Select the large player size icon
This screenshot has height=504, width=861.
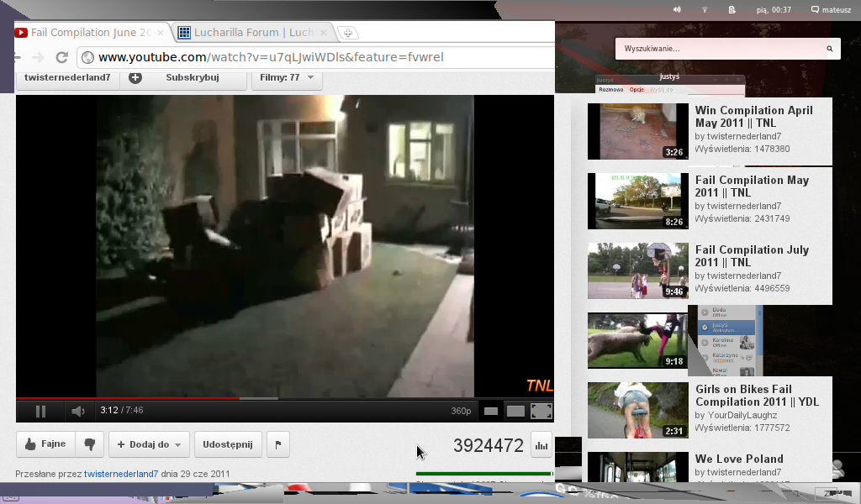tap(515, 412)
